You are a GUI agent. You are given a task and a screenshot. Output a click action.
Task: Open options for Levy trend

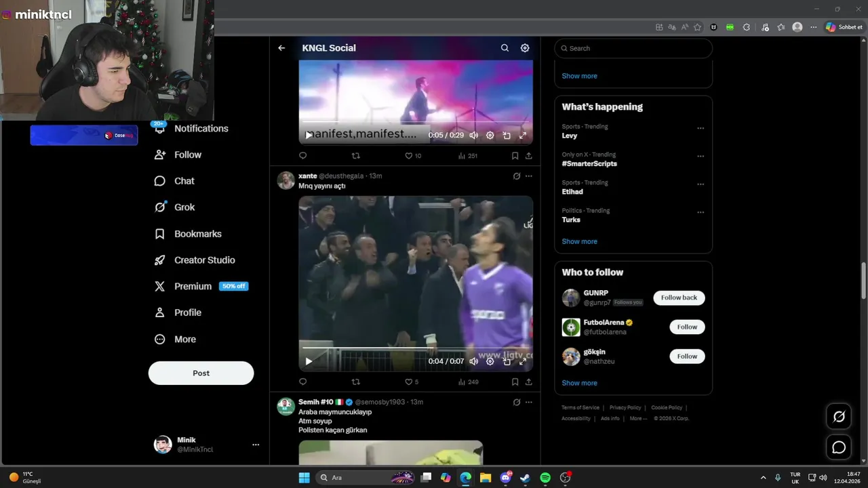pyautogui.click(x=701, y=128)
